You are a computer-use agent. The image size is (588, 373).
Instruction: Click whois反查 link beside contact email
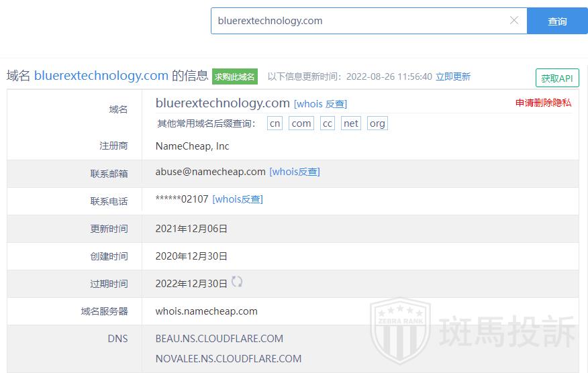[x=295, y=172]
